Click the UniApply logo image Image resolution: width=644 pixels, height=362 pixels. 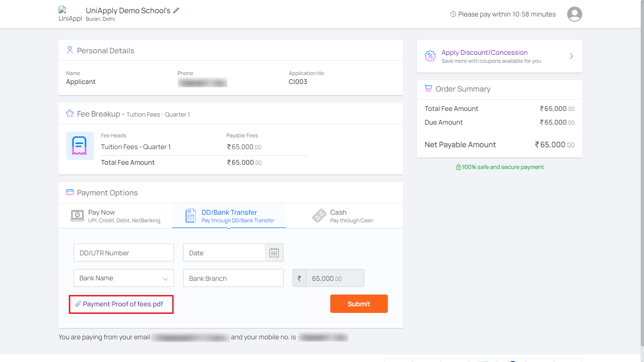(70, 14)
